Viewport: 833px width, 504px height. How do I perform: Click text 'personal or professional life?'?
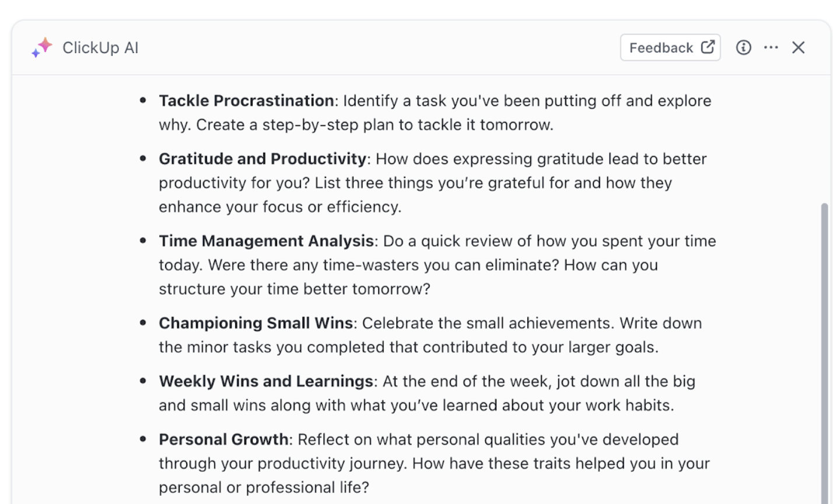tap(264, 487)
